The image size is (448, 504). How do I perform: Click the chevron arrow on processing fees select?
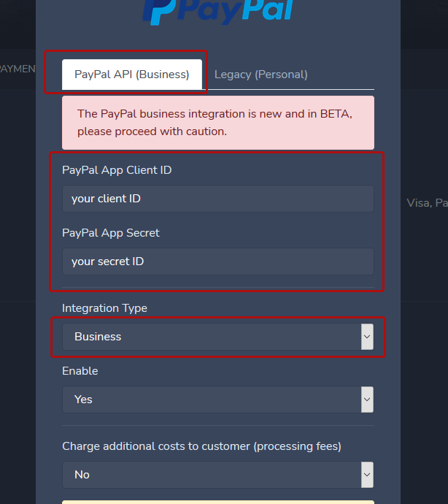click(367, 475)
